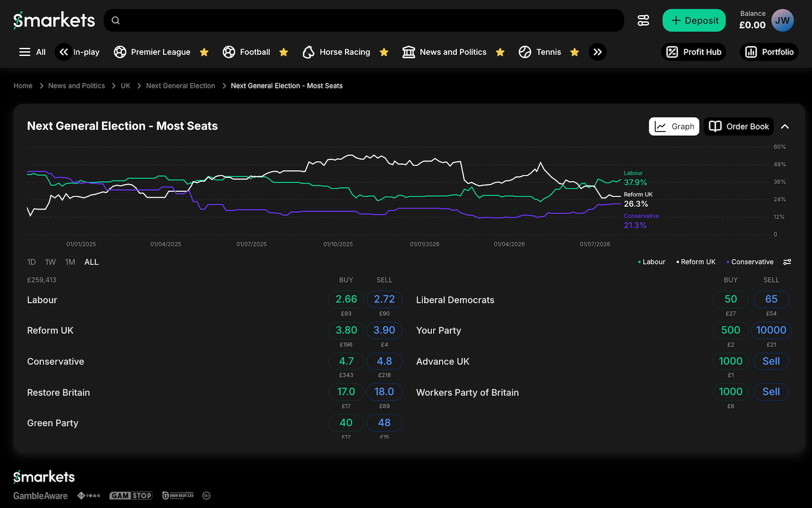Select the 1M chart timeframe
The width and height of the screenshot is (812, 508).
pyautogui.click(x=70, y=262)
